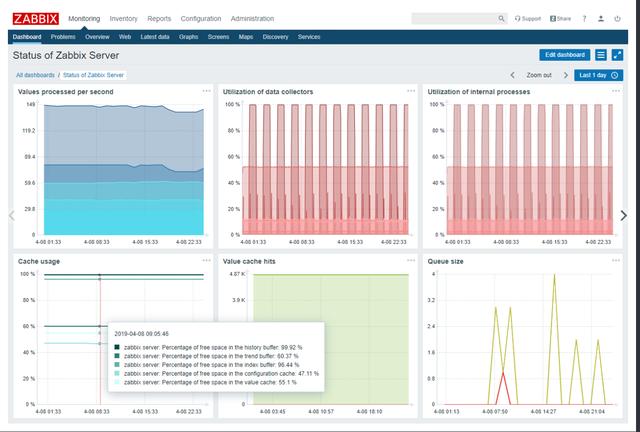The height and width of the screenshot is (432, 640).
Task: Open menu of Value cache hits widget
Action: pyautogui.click(x=411, y=261)
